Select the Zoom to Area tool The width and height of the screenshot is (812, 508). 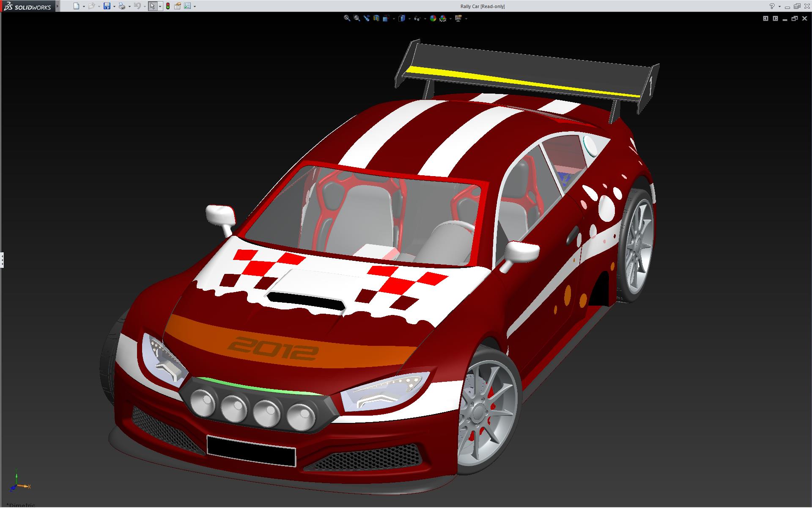357,18
